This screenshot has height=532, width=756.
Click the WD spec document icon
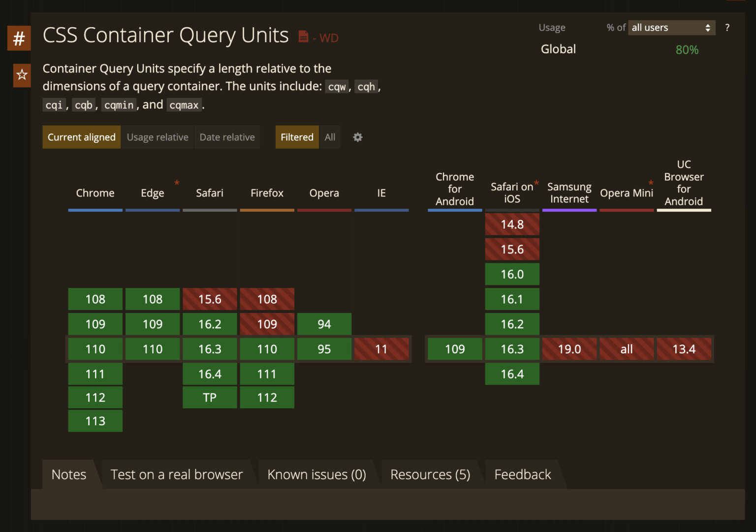pos(304,36)
